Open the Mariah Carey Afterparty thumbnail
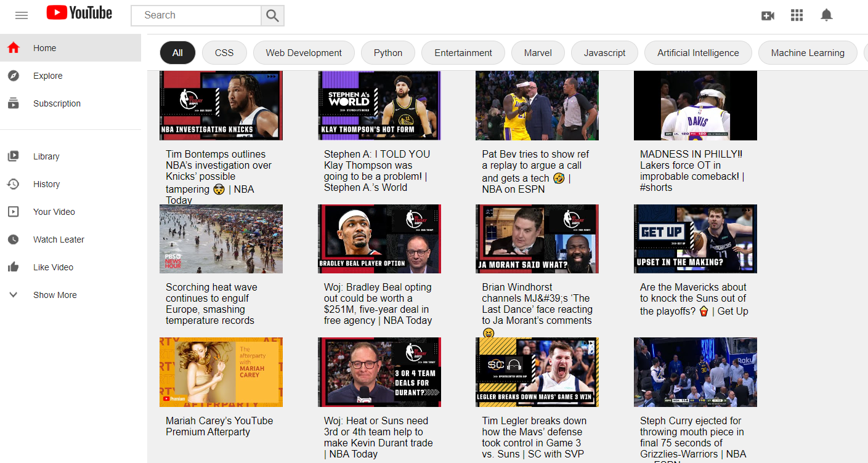The height and width of the screenshot is (463, 868). [x=221, y=372]
